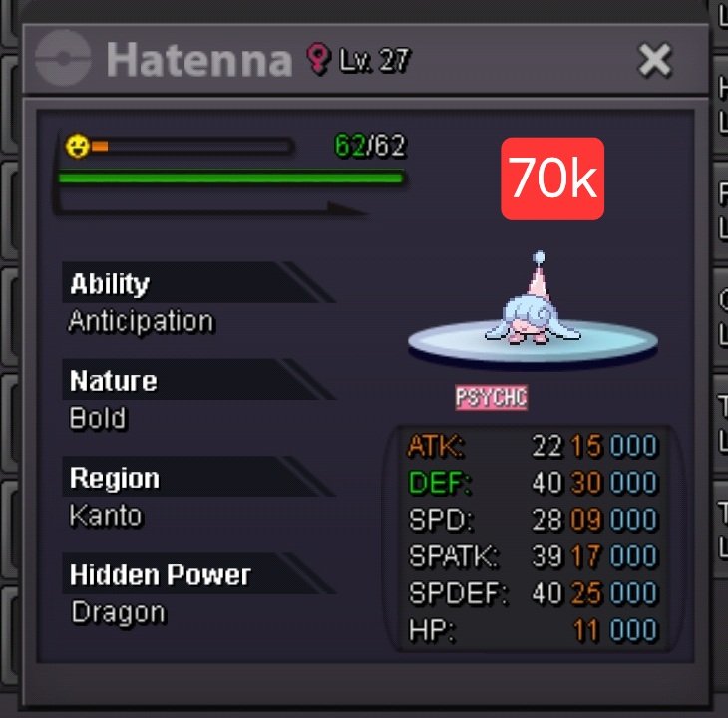Click the Bold nature value
The width and height of the screenshot is (728, 718).
coord(98,418)
